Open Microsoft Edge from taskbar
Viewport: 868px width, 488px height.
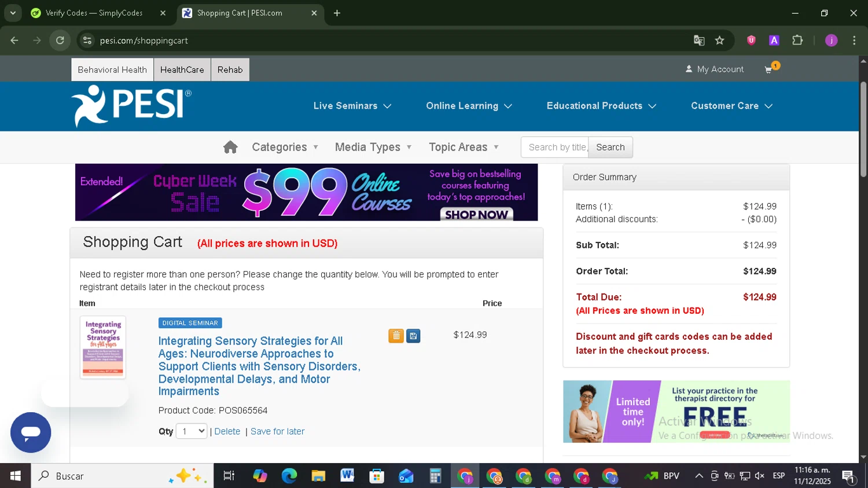[x=289, y=476]
